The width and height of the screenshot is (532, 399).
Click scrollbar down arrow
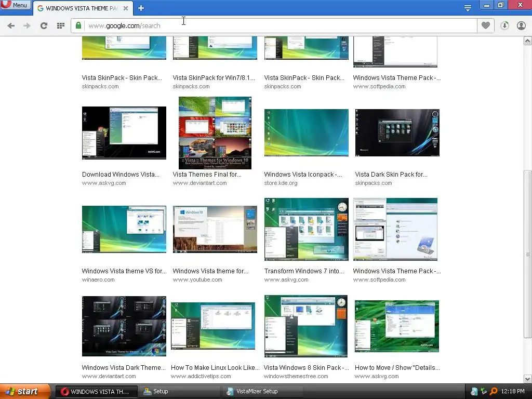click(x=528, y=379)
